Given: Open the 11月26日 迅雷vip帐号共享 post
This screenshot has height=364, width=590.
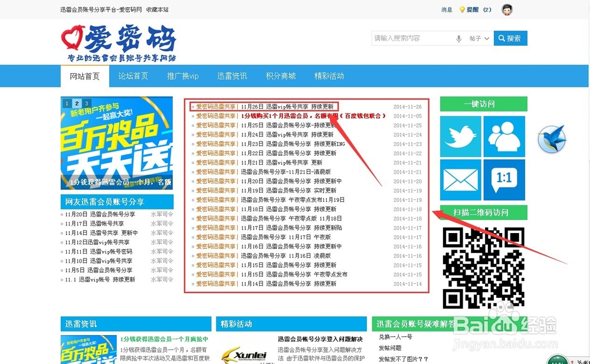Looking at the screenshot, I should coord(287,107).
